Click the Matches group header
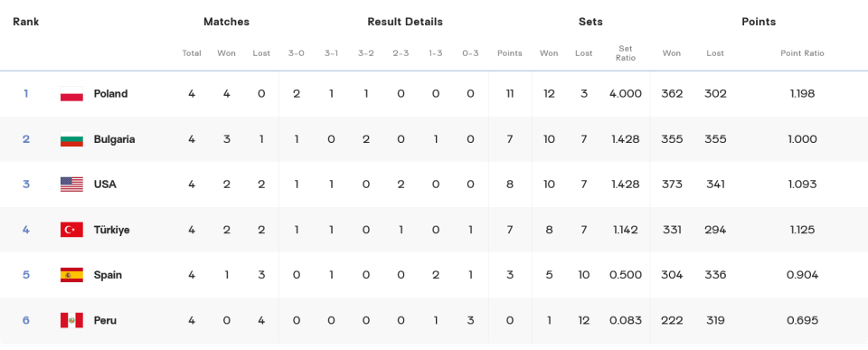 (226, 22)
